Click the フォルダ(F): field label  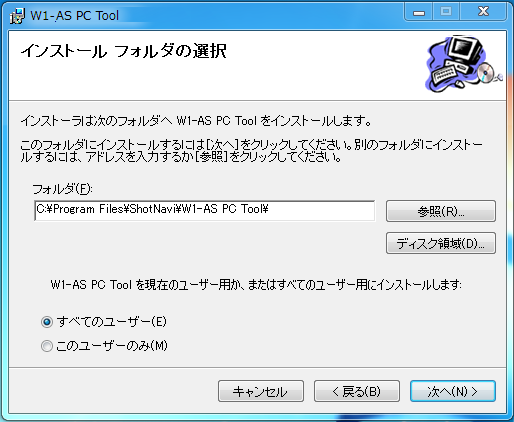point(62,189)
